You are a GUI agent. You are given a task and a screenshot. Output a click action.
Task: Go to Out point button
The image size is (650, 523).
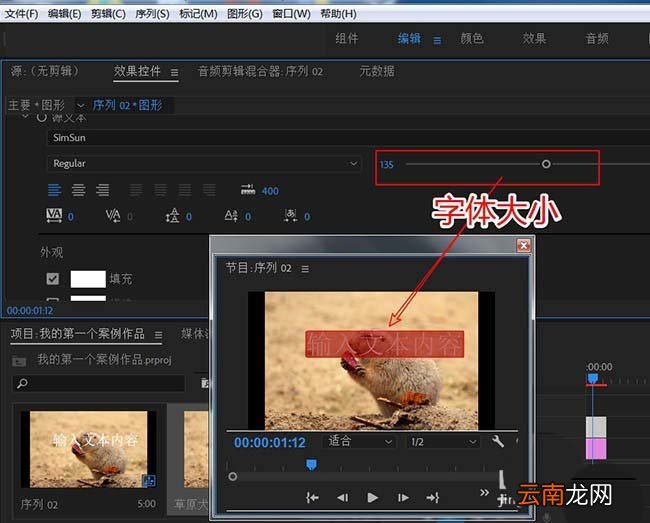(433, 497)
